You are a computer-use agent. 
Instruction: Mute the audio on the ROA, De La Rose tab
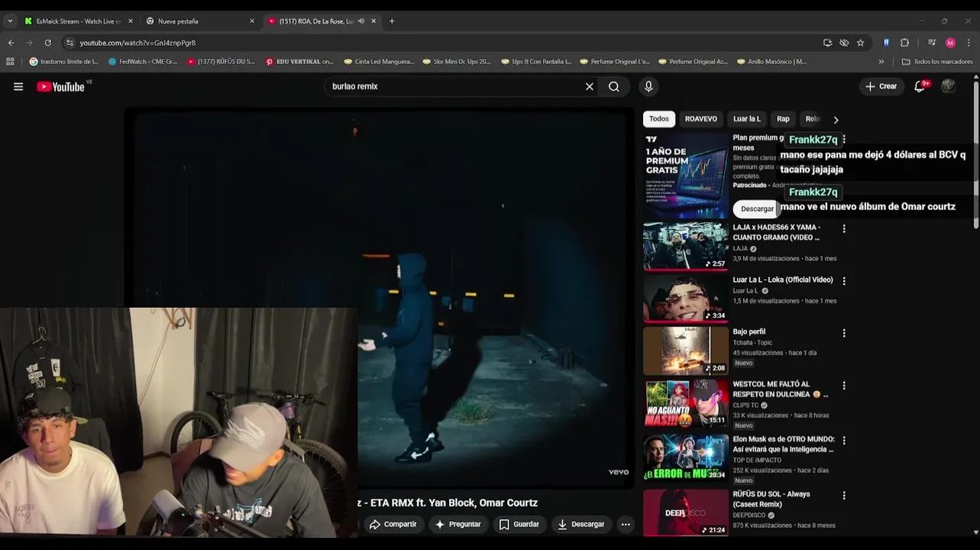(361, 21)
